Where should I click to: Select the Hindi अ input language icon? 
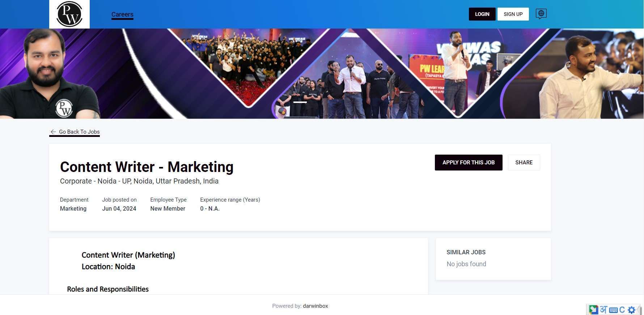point(603,310)
